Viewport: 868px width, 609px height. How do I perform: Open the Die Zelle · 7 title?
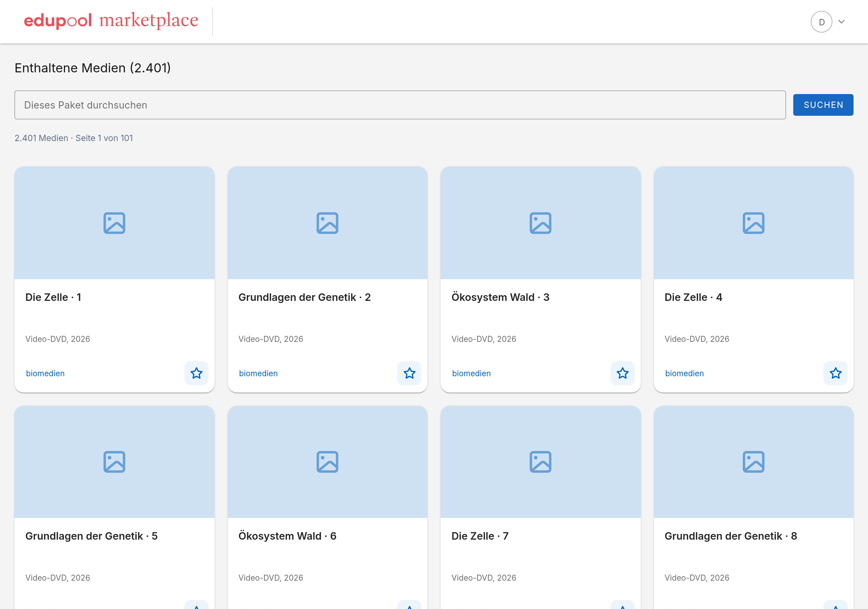pos(480,536)
